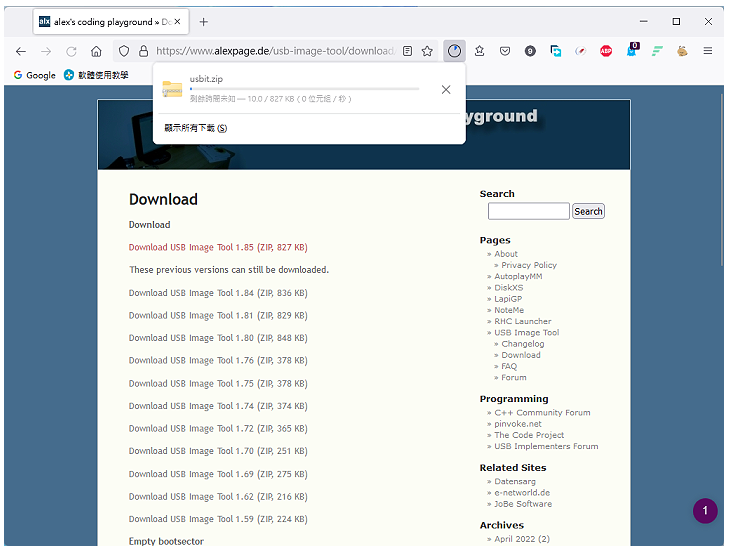Open the e-networld.de related site

522,493
